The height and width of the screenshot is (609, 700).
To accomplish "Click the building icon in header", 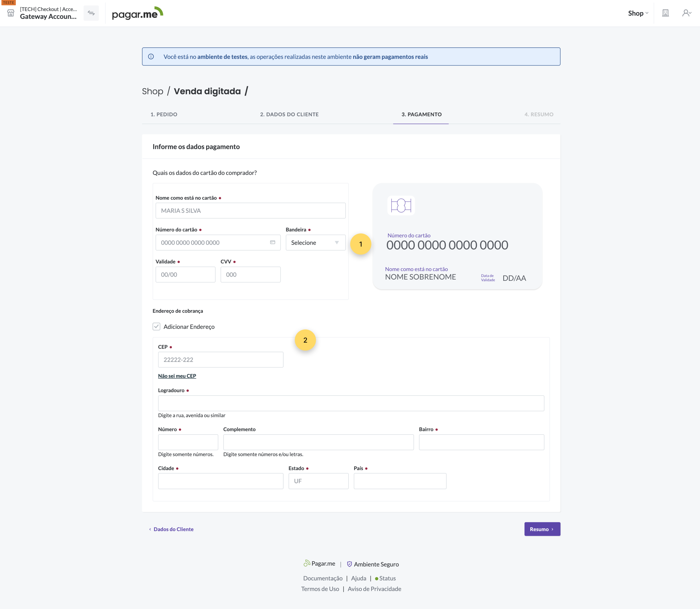I will (x=665, y=13).
